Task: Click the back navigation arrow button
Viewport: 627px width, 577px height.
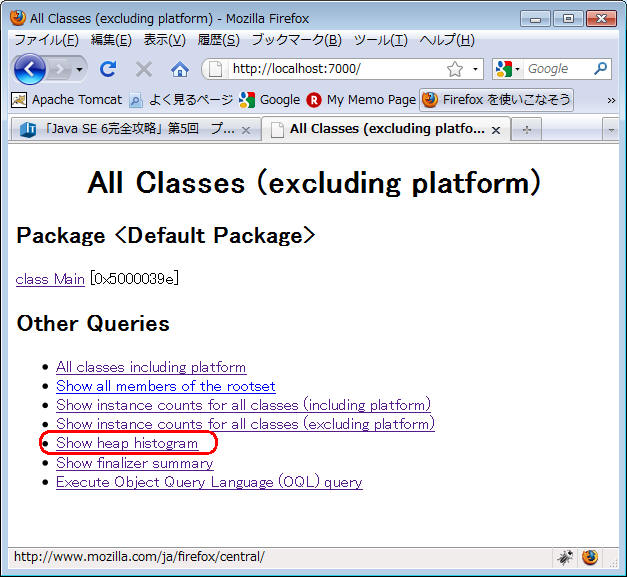Action: [x=29, y=69]
